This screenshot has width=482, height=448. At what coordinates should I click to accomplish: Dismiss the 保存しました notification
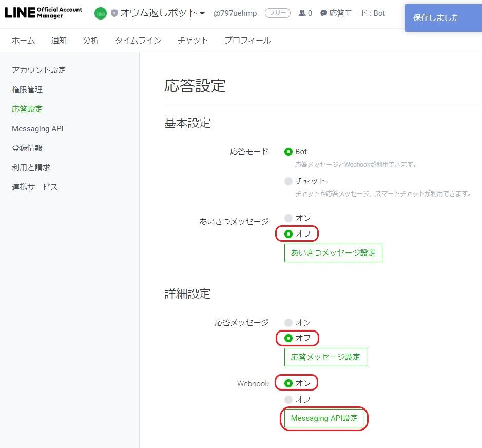[444, 18]
